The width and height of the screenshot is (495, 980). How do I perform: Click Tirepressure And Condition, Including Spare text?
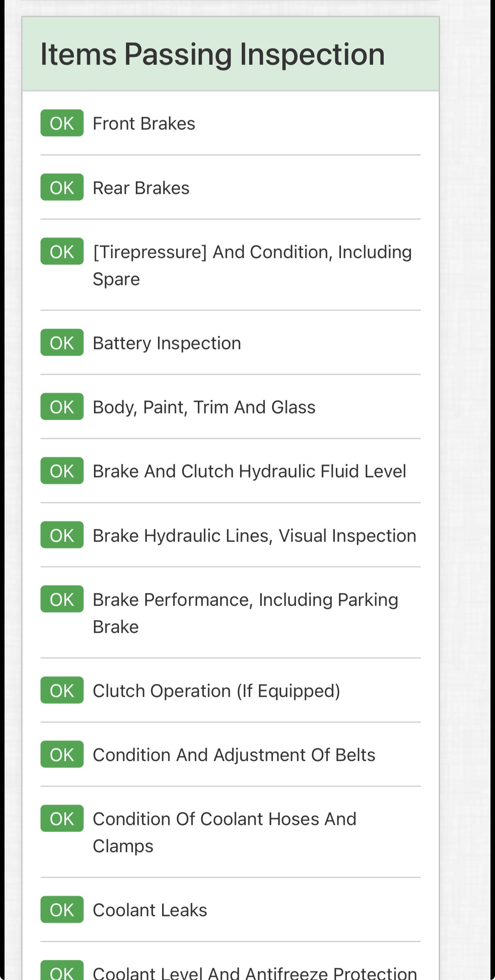pyautogui.click(x=252, y=265)
